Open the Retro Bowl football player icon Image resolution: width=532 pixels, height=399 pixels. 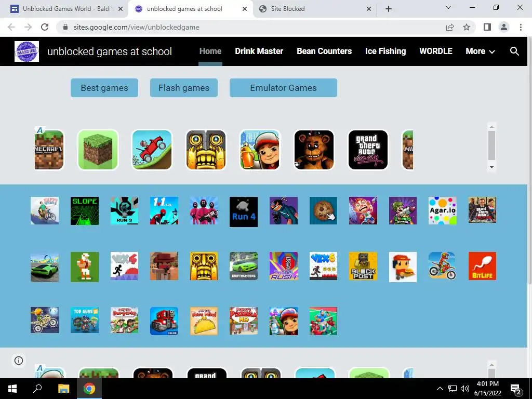[85, 267]
